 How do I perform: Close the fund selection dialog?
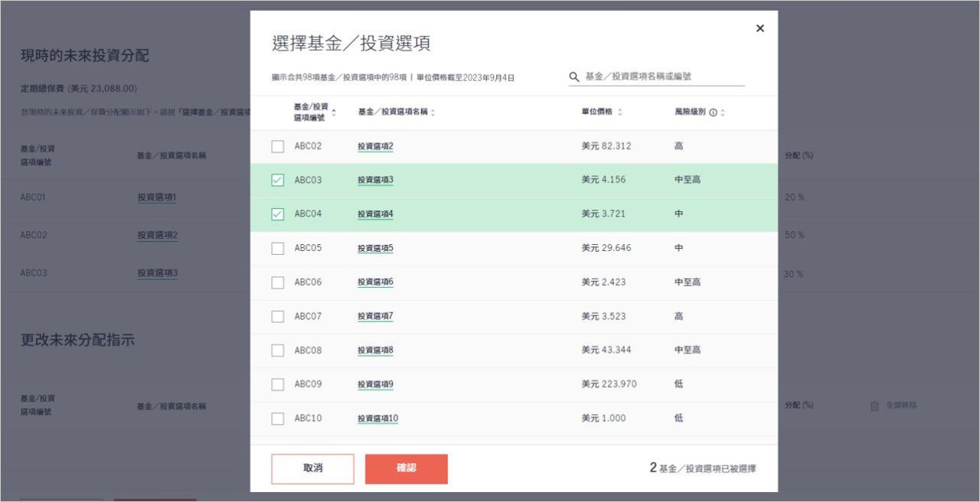point(759,28)
